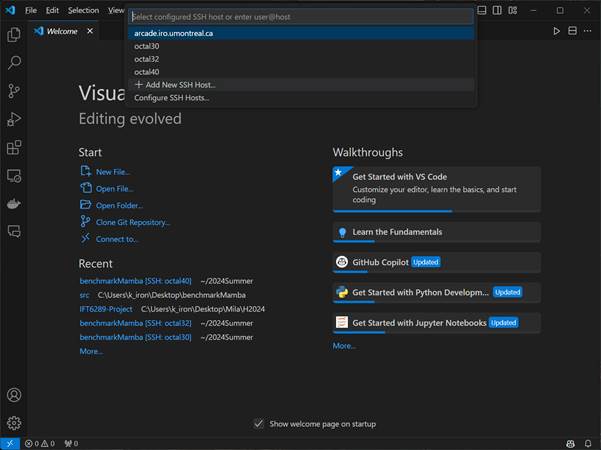Open the Remote Explorer view
The width and height of the screenshot is (601, 450).
[14, 176]
